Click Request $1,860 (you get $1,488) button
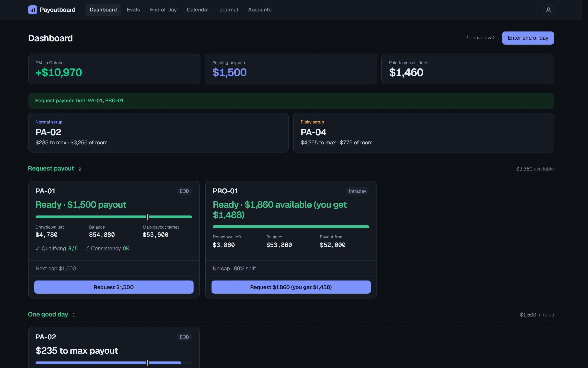Viewport: 588px width, 368px height. [291, 287]
